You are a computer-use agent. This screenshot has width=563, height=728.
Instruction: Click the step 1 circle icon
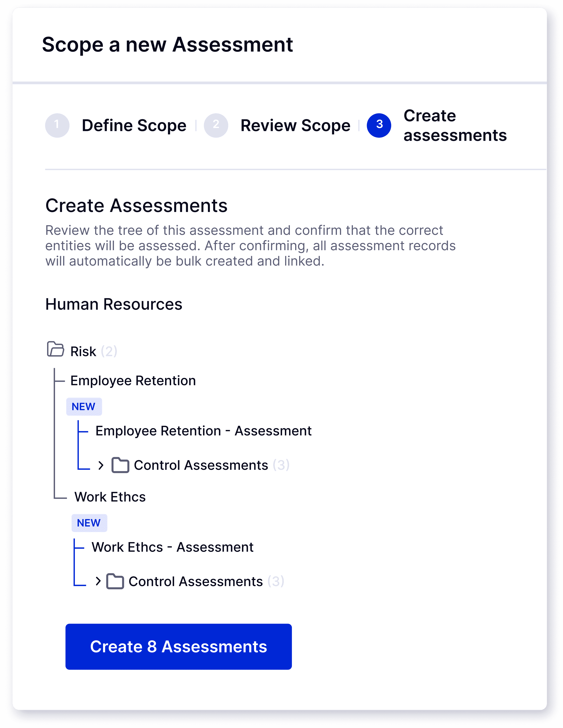tap(57, 125)
